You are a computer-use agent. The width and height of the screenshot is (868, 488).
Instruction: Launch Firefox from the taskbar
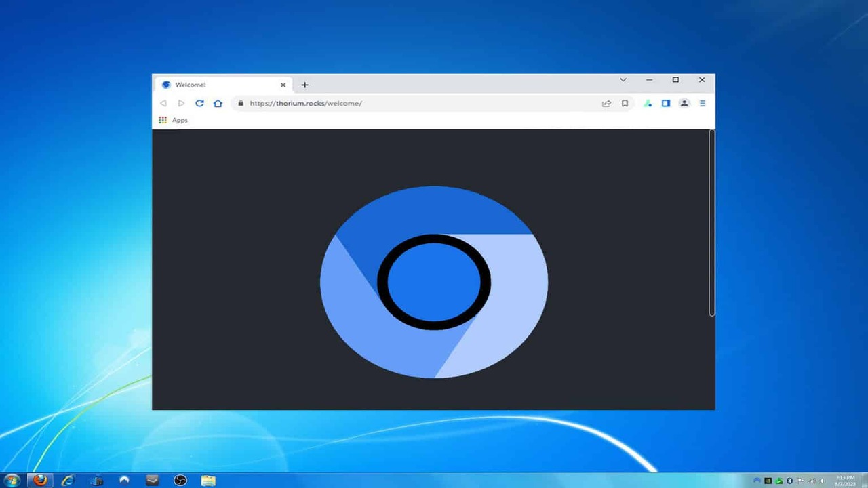point(40,480)
